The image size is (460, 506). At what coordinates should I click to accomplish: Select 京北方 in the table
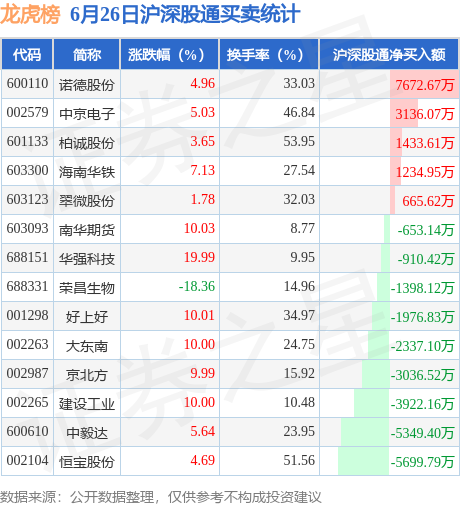[x=87, y=375]
